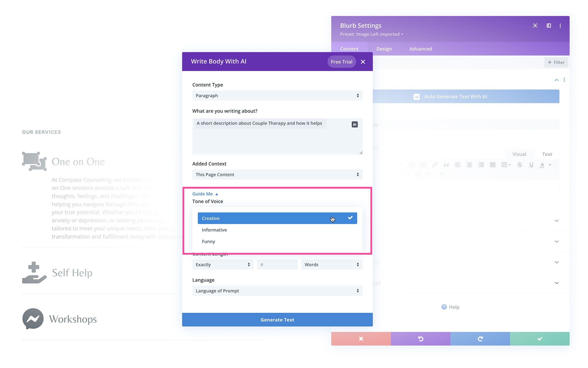Image resolution: width=588 pixels, height=368 pixels.
Task: Click the text color icon in editor toolbar
Action: (x=543, y=165)
